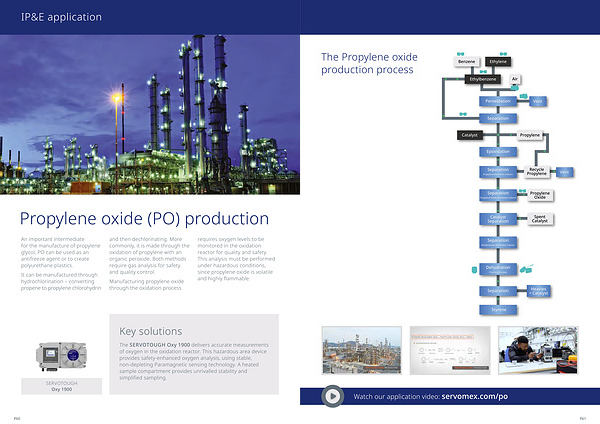This screenshot has height=424, width=600.
Task: Select the Ethylene box in flow diagram
Action: [498, 62]
